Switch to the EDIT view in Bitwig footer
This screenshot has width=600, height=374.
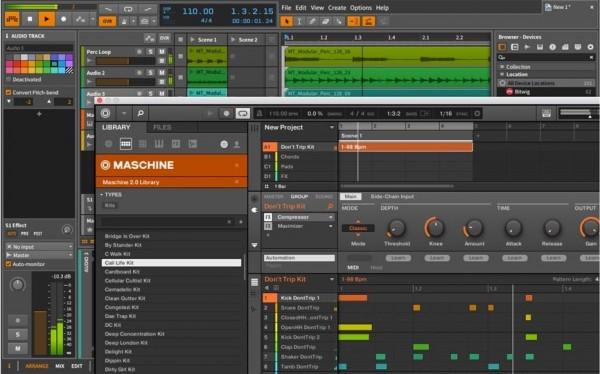[x=77, y=366]
